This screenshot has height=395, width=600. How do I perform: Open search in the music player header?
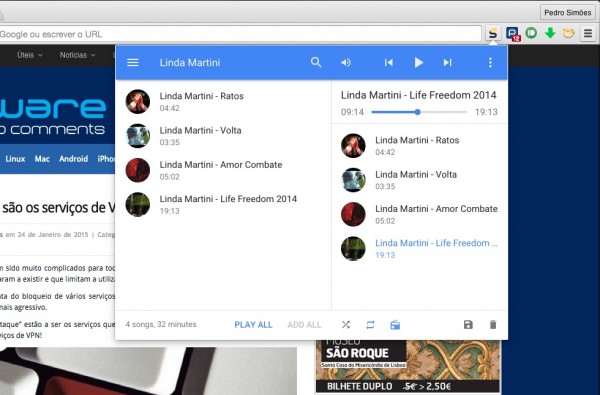[x=316, y=62]
